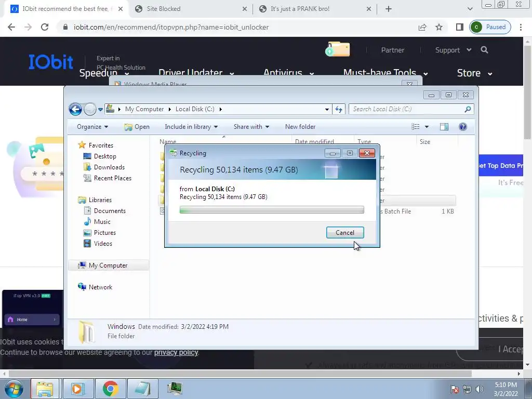Open Chrome tab search chevron

coord(470,9)
